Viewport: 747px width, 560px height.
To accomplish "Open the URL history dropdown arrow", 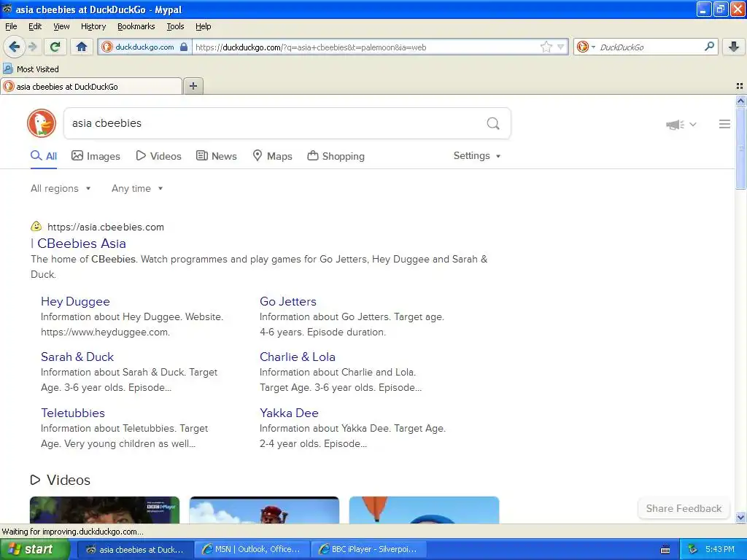I will click(561, 47).
